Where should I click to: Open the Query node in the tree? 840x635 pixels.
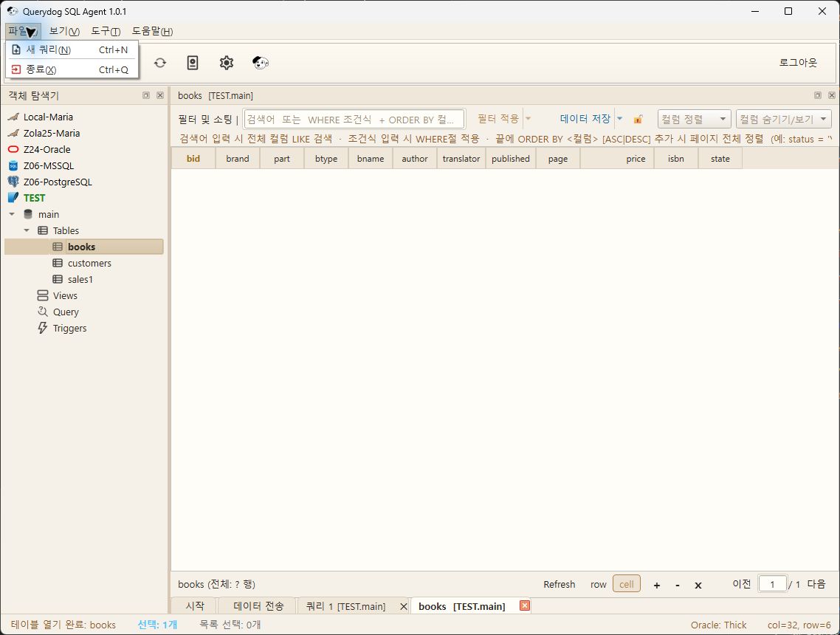point(66,312)
